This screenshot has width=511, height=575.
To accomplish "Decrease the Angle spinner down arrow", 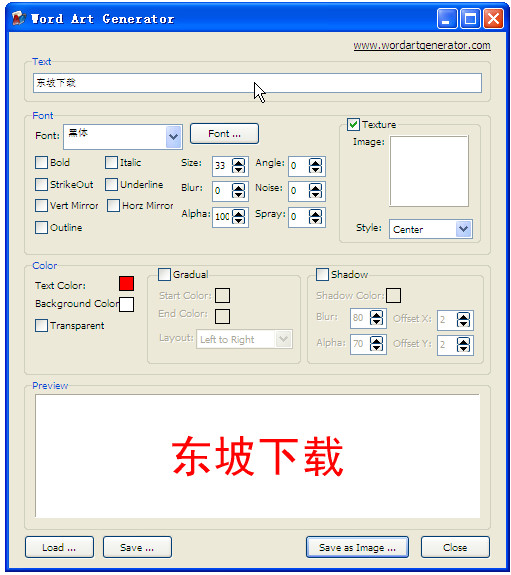I will point(315,169).
